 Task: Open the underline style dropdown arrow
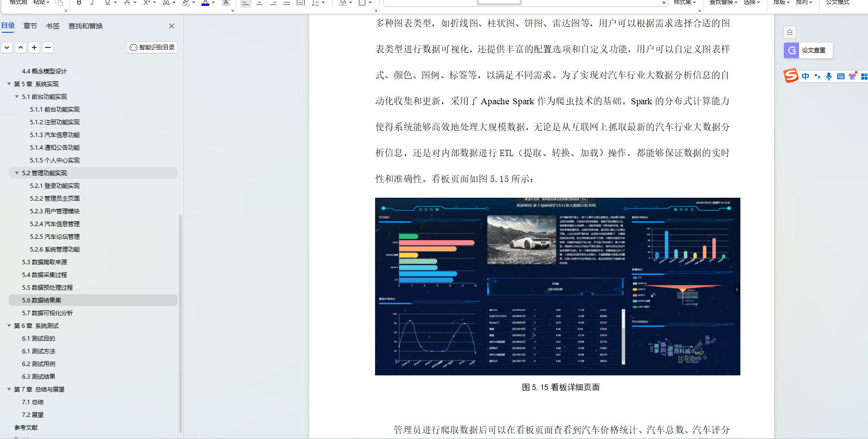tap(115, 2)
